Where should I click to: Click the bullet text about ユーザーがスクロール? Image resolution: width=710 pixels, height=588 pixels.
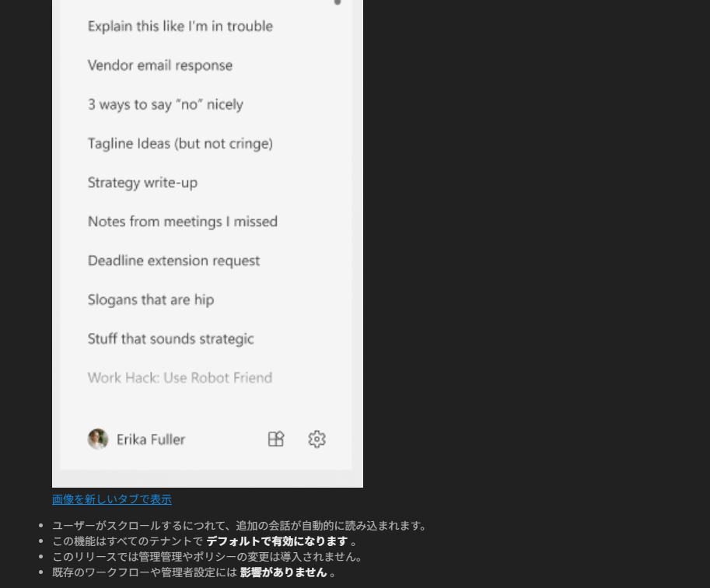point(240,526)
